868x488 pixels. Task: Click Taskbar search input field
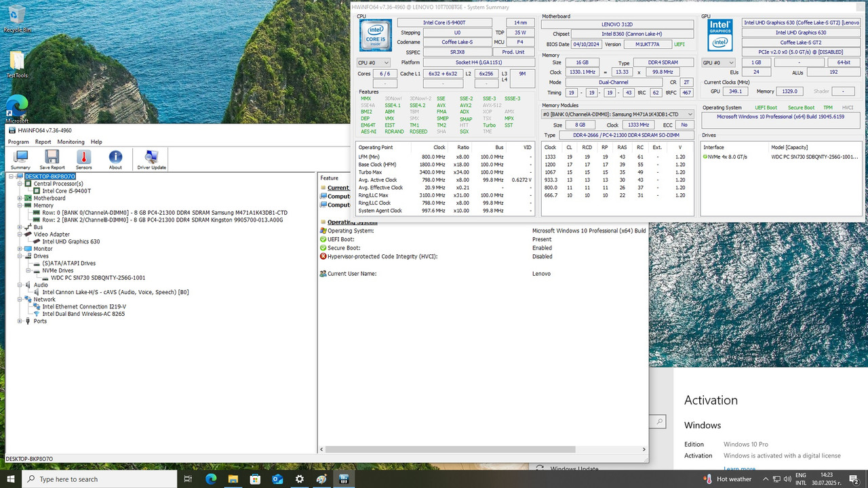tap(99, 479)
